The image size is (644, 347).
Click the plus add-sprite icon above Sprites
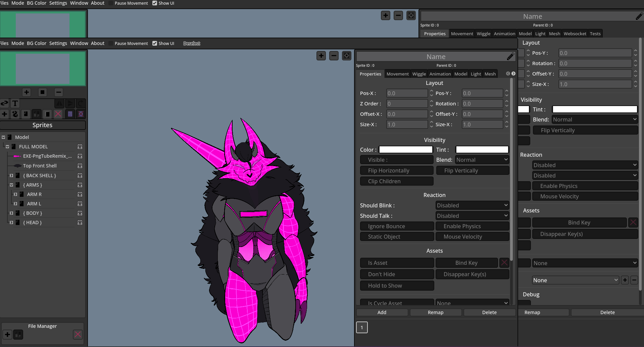point(4,114)
